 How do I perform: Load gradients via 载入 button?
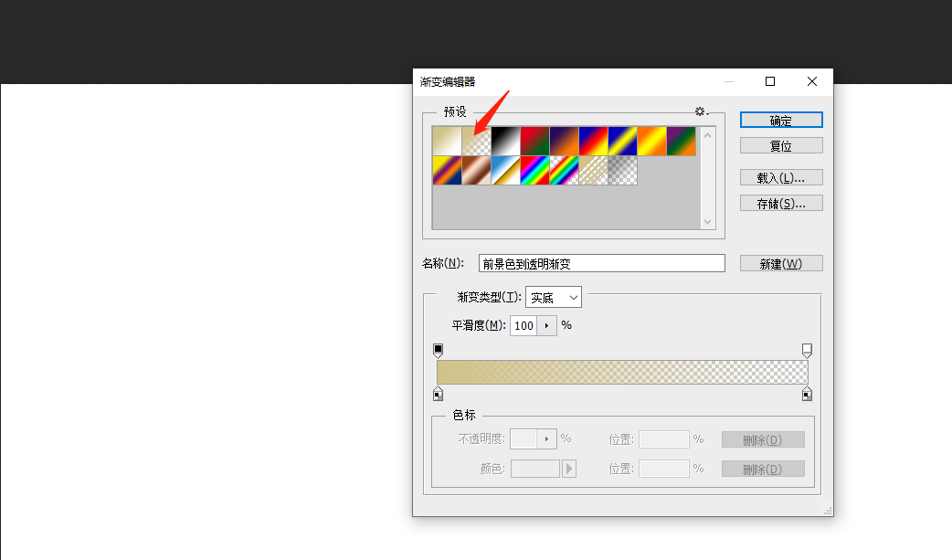point(781,176)
